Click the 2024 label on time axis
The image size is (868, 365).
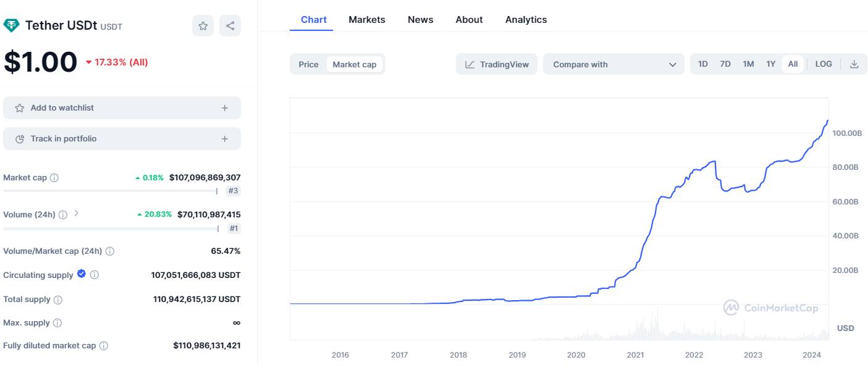tap(812, 355)
